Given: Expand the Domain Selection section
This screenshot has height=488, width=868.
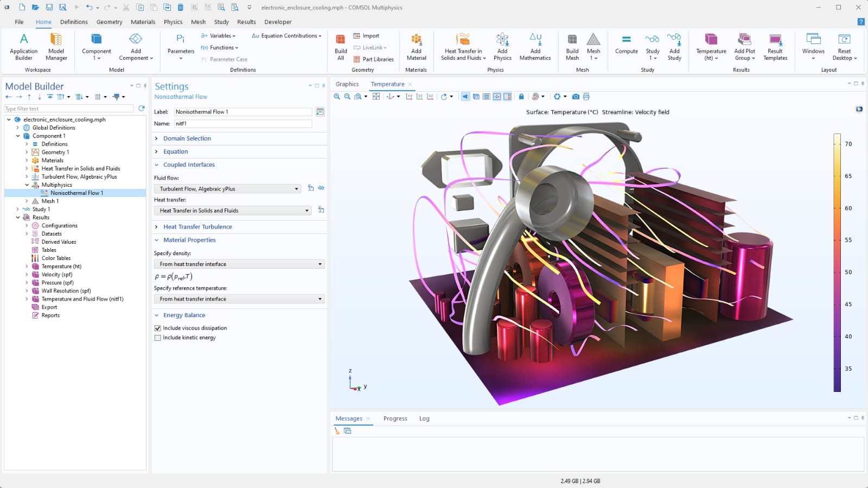Looking at the screenshot, I should (187, 138).
